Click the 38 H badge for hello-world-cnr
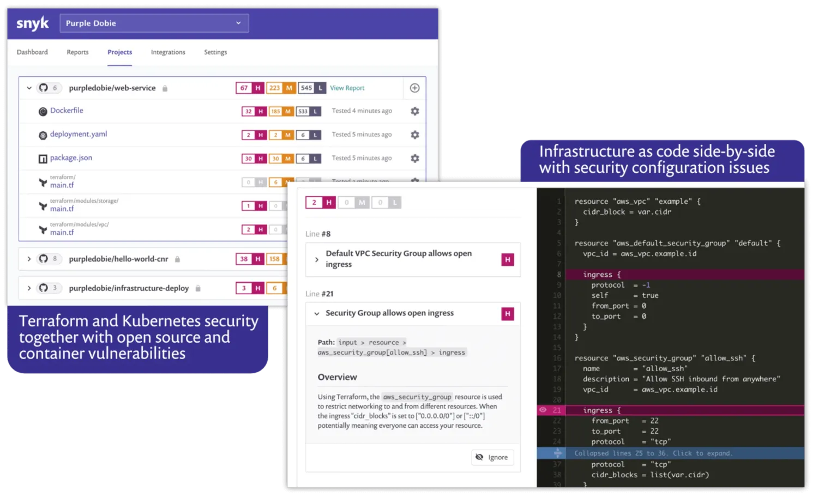 pyautogui.click(x=251, y=259)
